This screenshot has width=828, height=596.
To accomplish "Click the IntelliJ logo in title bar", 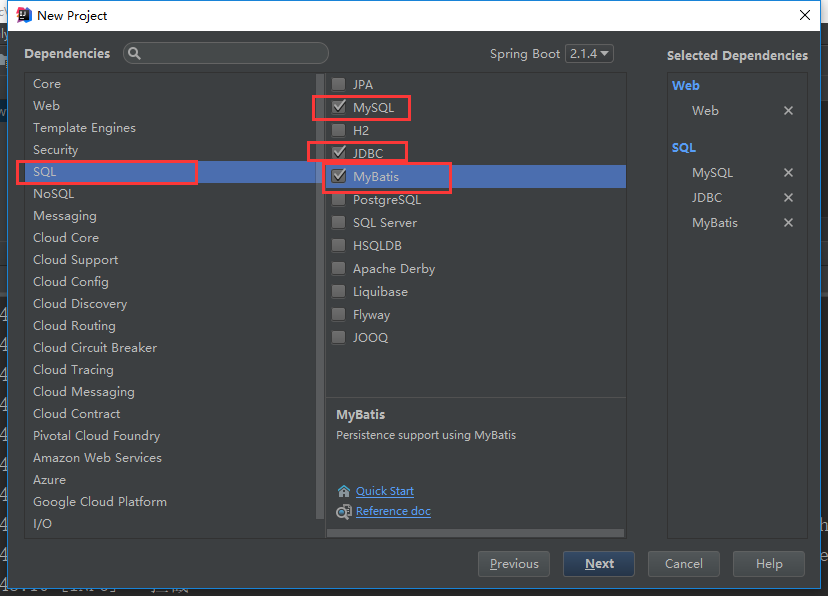I will 24,15.
